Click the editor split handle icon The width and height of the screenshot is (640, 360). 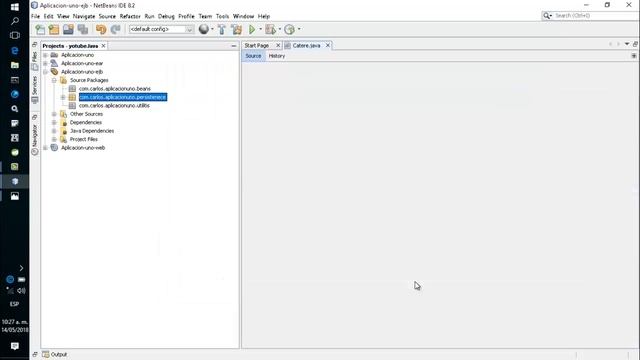pos(634,56)
